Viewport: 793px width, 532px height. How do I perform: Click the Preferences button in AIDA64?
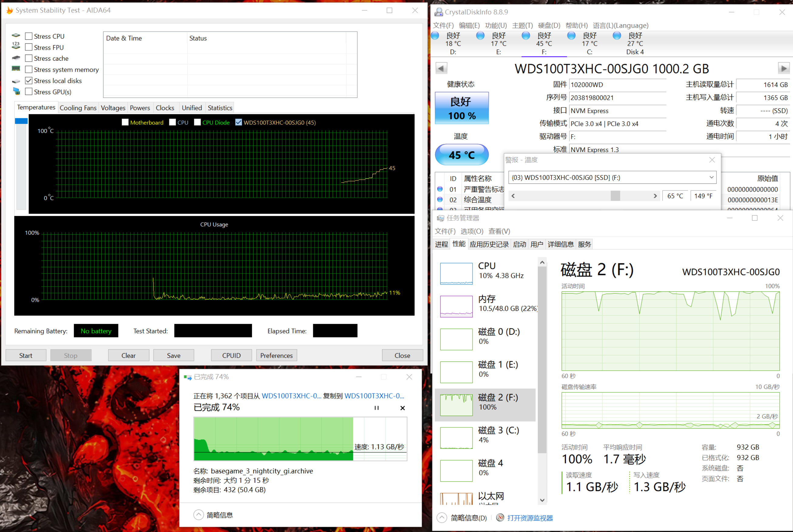coord(276,356)
